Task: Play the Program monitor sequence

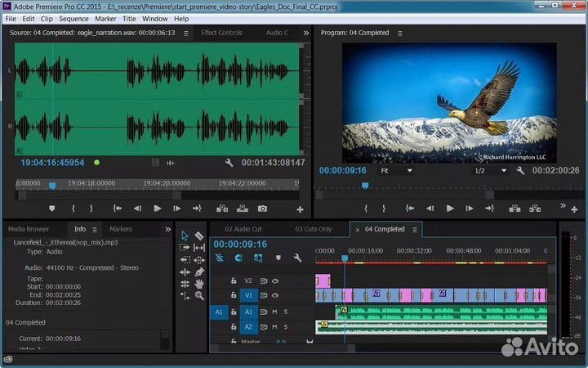Action: 450,209
